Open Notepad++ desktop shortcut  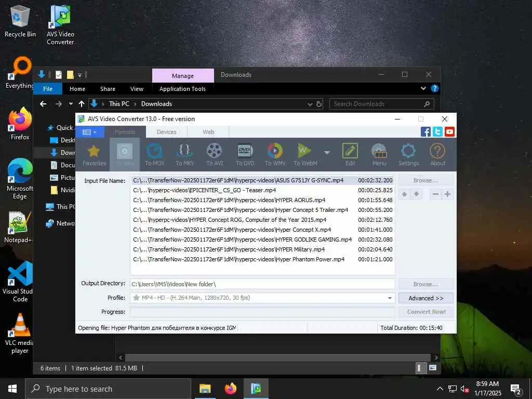(19, 228)
